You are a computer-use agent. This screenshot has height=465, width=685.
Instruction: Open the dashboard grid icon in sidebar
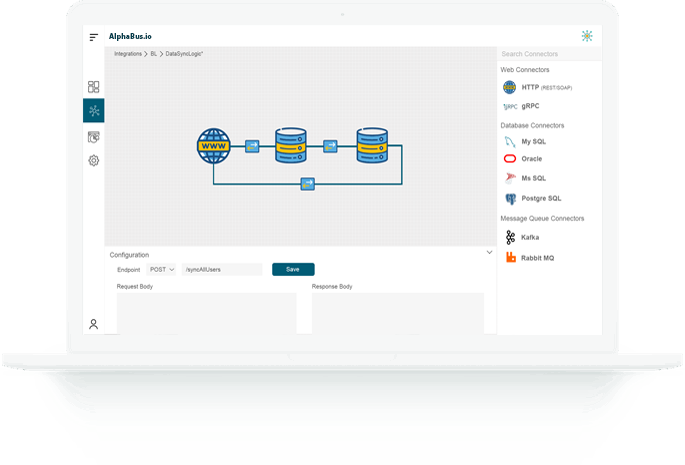[94, 87]
